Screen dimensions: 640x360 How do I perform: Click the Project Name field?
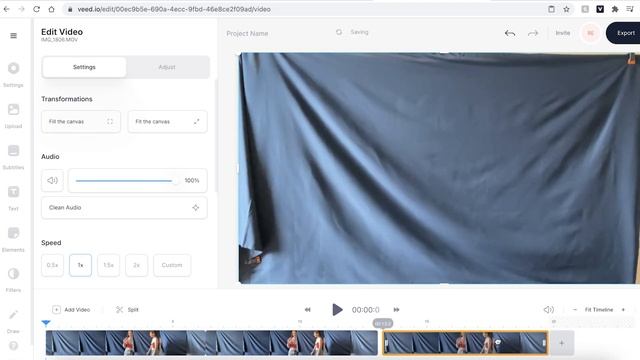tap(247, 33)
